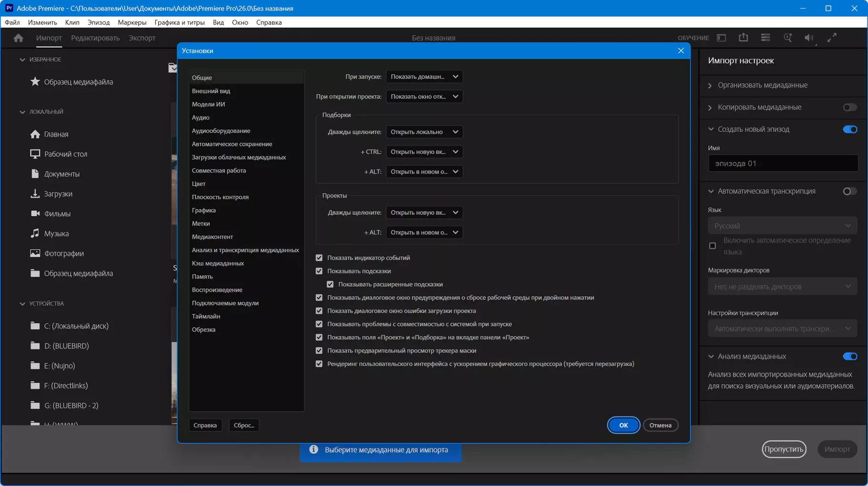Uncheck Показывать расширенные подсказки

pos(330,284)
